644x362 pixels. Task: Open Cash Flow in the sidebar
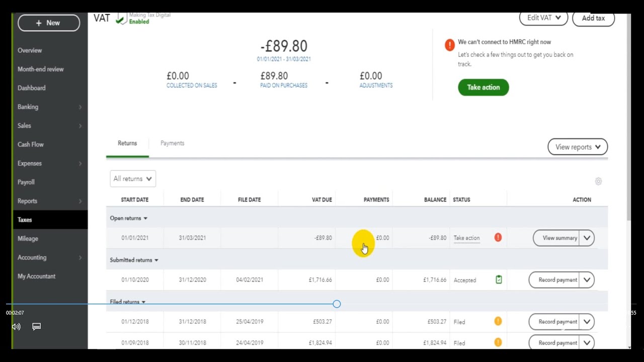click(31, 144)
